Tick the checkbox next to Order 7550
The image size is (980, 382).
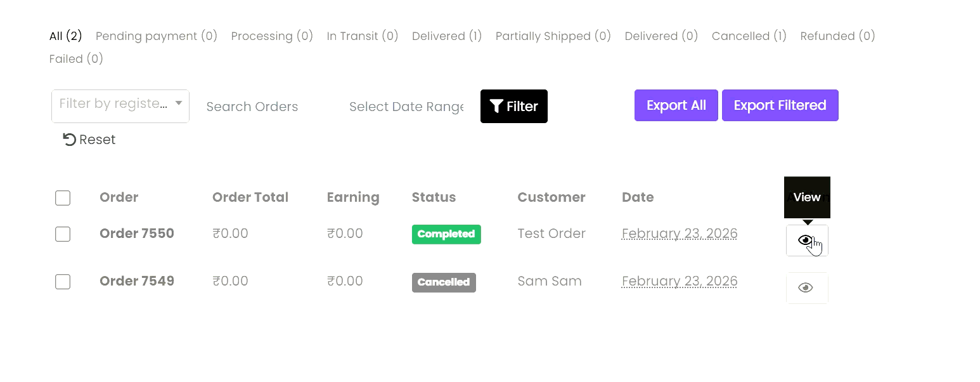[x=63, y=234]
